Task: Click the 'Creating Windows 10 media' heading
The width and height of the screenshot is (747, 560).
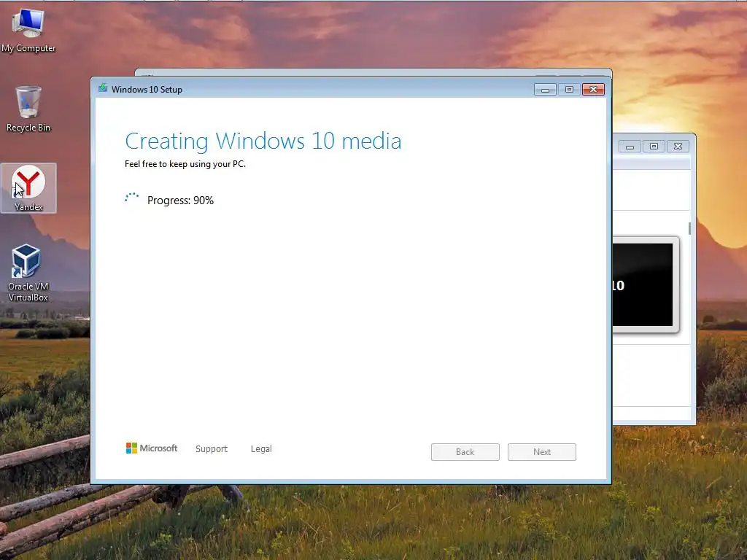Action: (x=263, y=141)
